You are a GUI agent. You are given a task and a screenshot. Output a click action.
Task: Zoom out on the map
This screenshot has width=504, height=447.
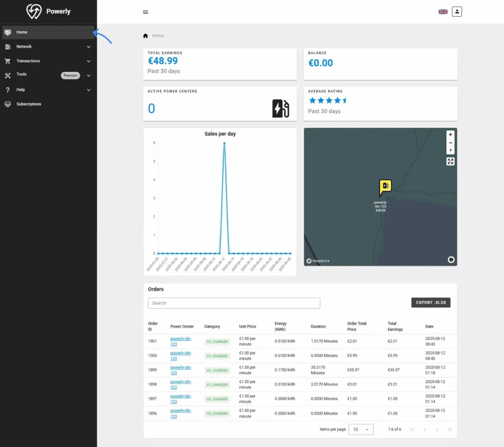[x=450, y=143]
